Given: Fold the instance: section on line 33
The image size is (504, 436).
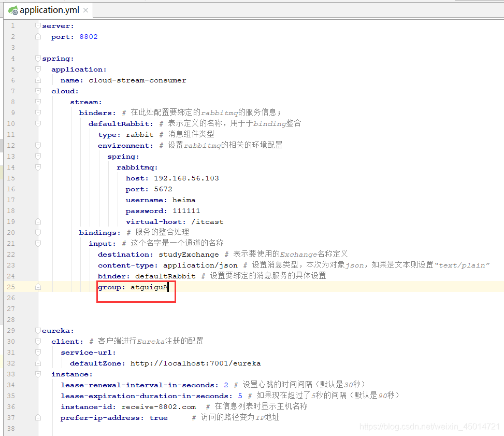Looking at the screenshot, I should coord(38,374).
